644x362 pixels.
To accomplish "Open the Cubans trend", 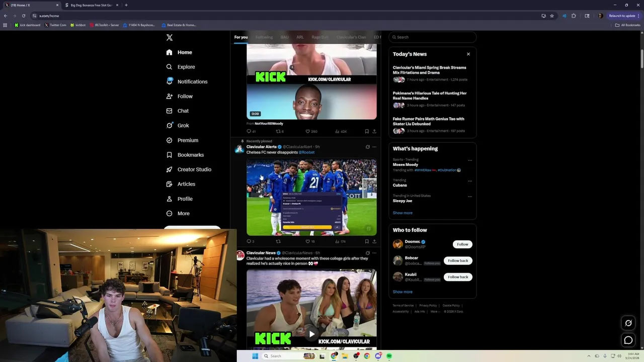I will coord(400,185).
